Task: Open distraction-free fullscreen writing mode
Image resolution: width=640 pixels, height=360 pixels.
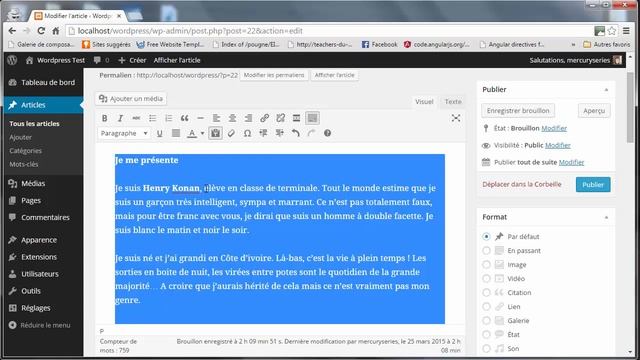Action: tap(456, 118)
